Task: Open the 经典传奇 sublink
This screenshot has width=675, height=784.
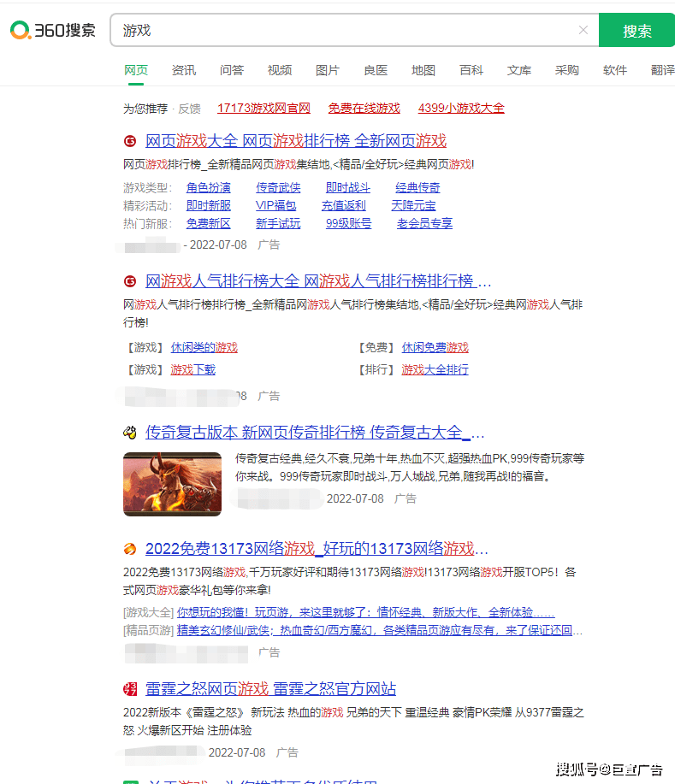Action: tap(417, 187)
